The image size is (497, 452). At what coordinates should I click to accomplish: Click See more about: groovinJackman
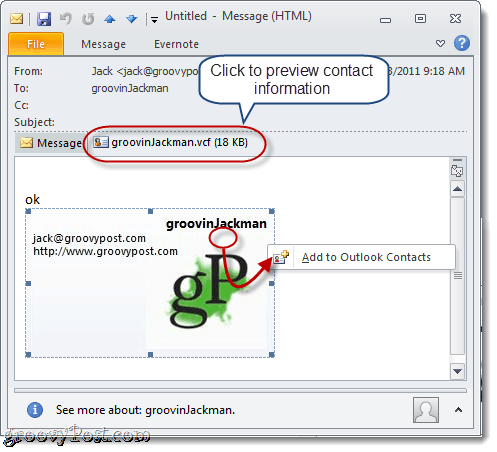[145, 410]
